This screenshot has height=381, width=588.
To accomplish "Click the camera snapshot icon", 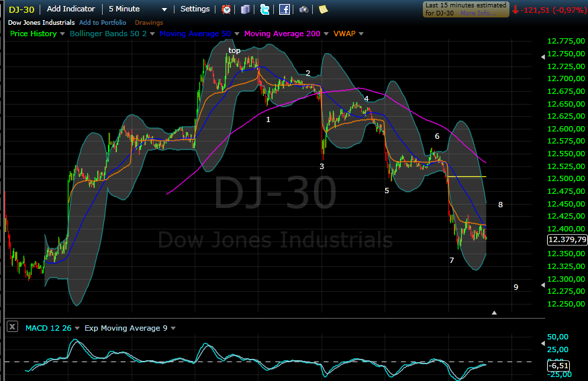I will pos(304,9).
